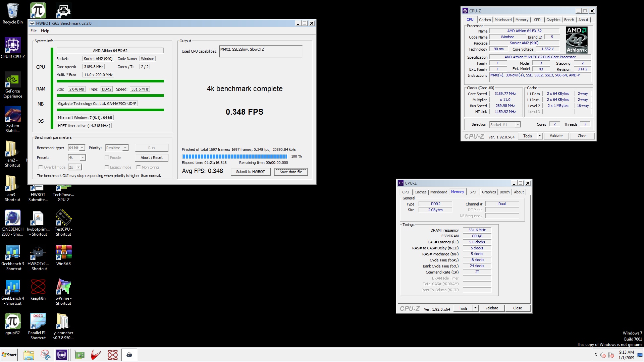Enable the Legacy mode checkbox
Screen dimensions: 644x362
[x=107, y=167]
